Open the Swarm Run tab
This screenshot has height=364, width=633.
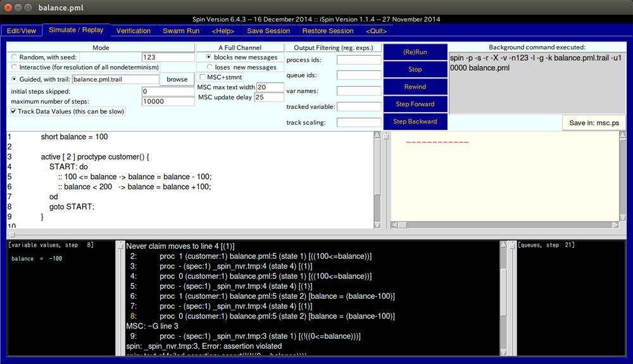click(181, 30)
